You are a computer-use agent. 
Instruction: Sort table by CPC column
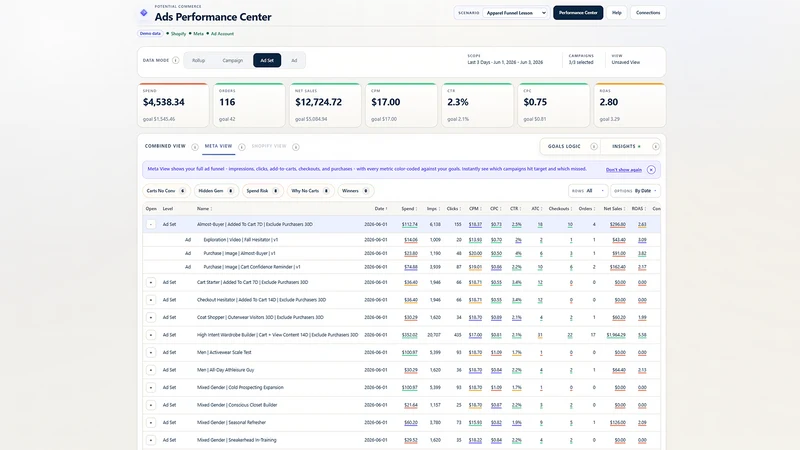[x=495, y=209]
